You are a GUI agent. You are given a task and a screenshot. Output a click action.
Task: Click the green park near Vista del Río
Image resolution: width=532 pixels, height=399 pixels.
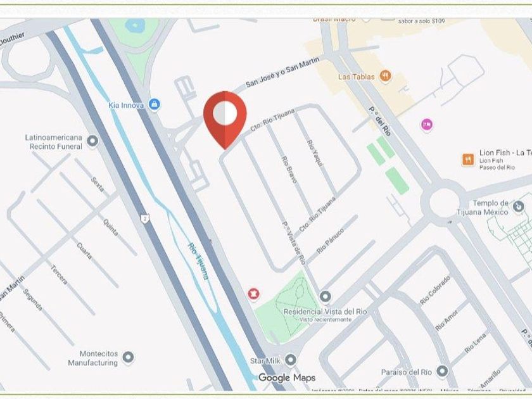[285, 307]
